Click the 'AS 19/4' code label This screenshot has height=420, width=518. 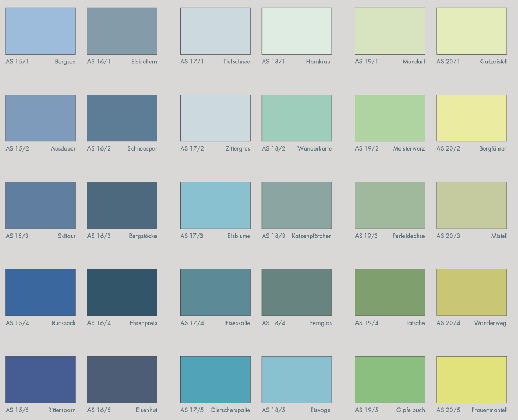tap(367, 323)
